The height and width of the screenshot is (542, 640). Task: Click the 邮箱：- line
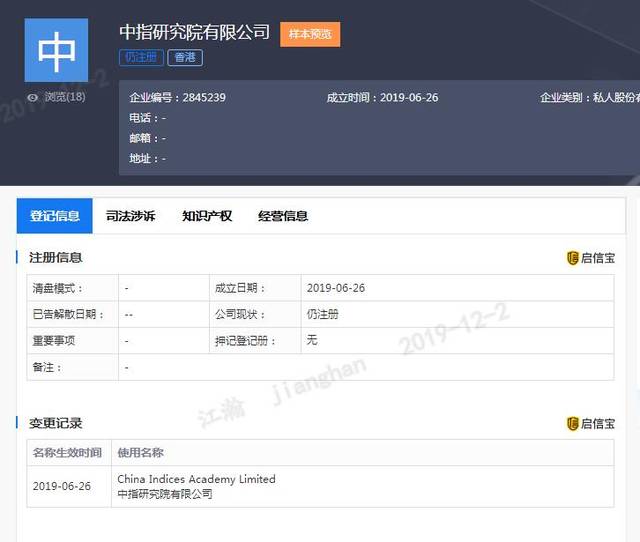click(x=147, y=138)
